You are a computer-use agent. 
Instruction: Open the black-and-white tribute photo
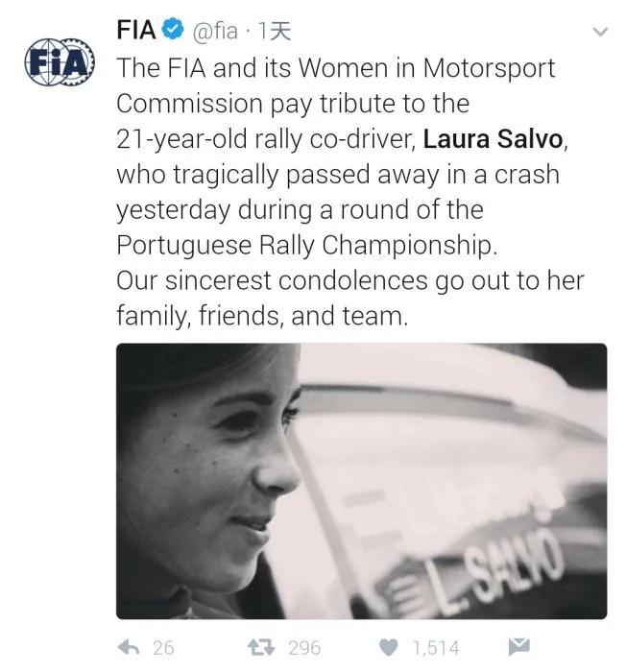[x=361, y=480]
